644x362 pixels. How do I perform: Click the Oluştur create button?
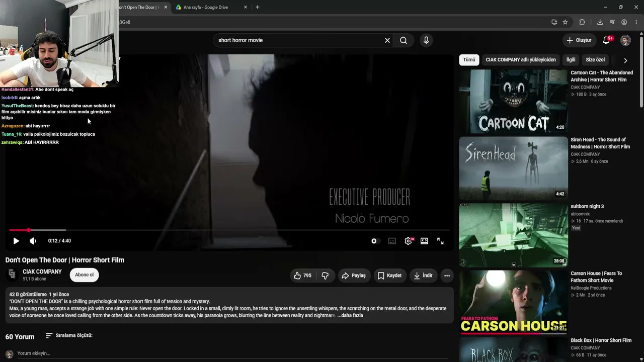coord(579,40)
